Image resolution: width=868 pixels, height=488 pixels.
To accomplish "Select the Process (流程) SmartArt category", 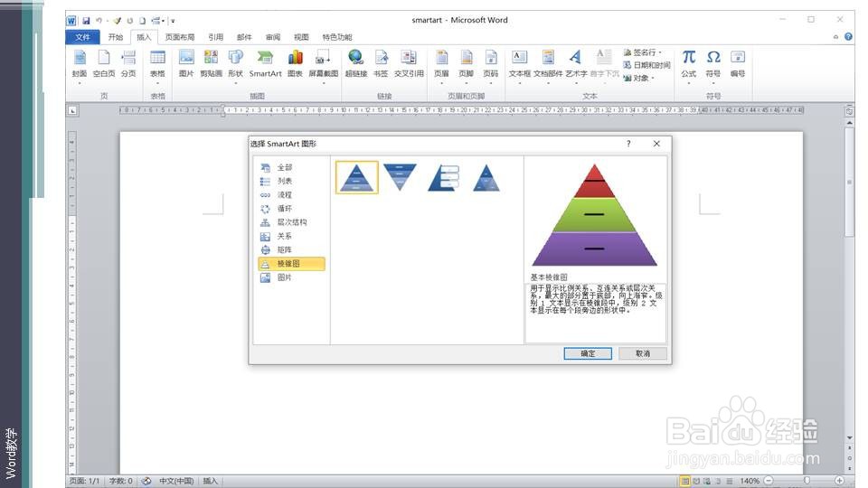I will click(291, 195).
